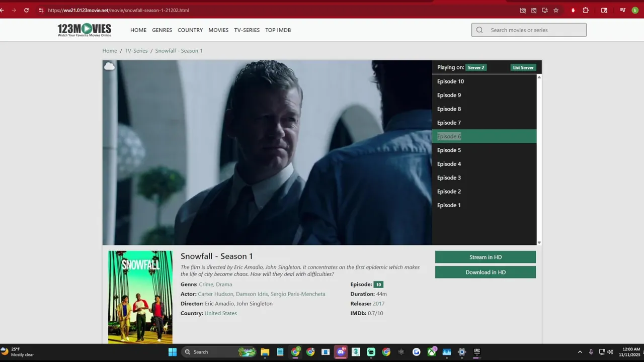Screen dimensions: 644x362
Task: Click the microphone tray icon
Action: 591,352
